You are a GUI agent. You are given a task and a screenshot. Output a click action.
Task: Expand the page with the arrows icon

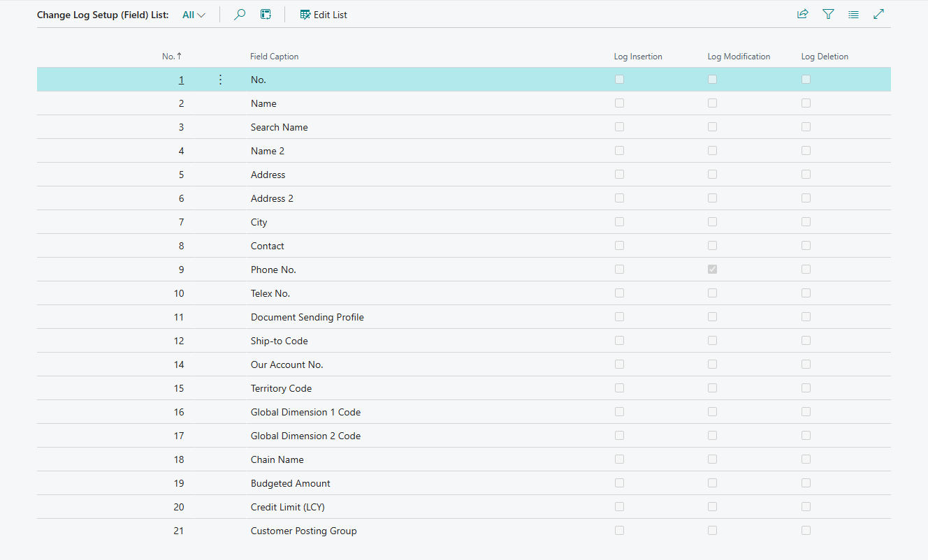879,14
